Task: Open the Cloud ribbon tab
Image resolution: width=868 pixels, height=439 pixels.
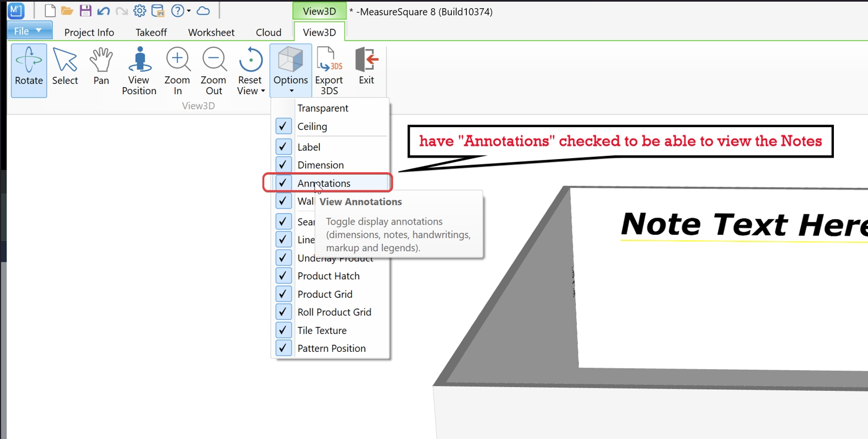Action: (x=268, y=32)
